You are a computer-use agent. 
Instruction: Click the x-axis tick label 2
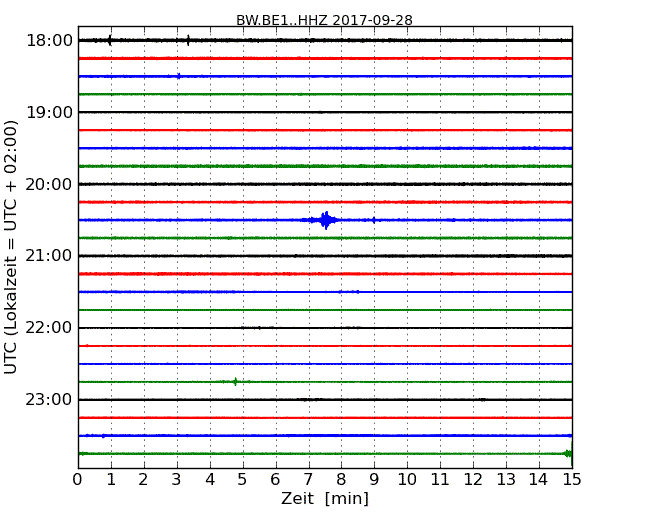tap(144, 480)
